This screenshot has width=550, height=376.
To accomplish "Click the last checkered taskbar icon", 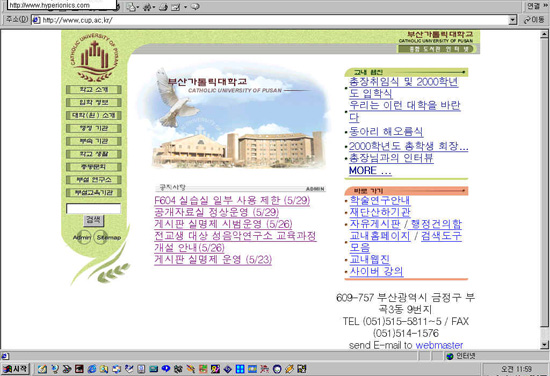I will (x=302, y=369).
